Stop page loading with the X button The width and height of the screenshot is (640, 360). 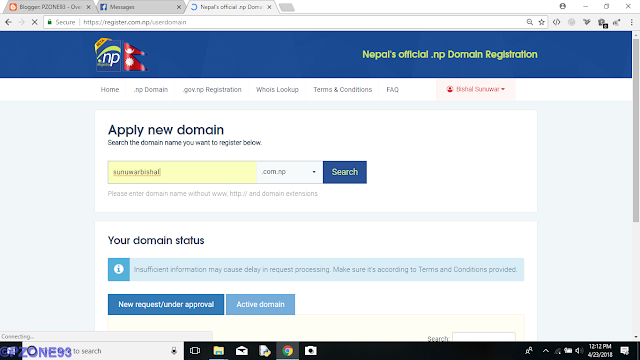point(35,22)
